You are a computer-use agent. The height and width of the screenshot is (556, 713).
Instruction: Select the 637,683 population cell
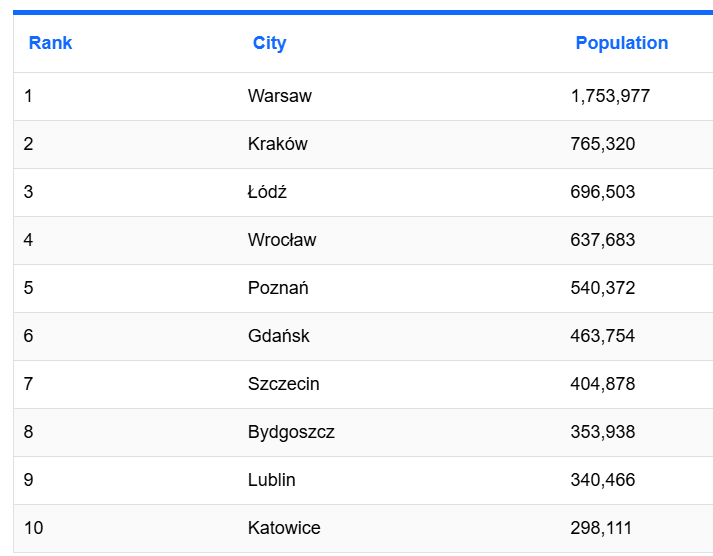(603, 240)
